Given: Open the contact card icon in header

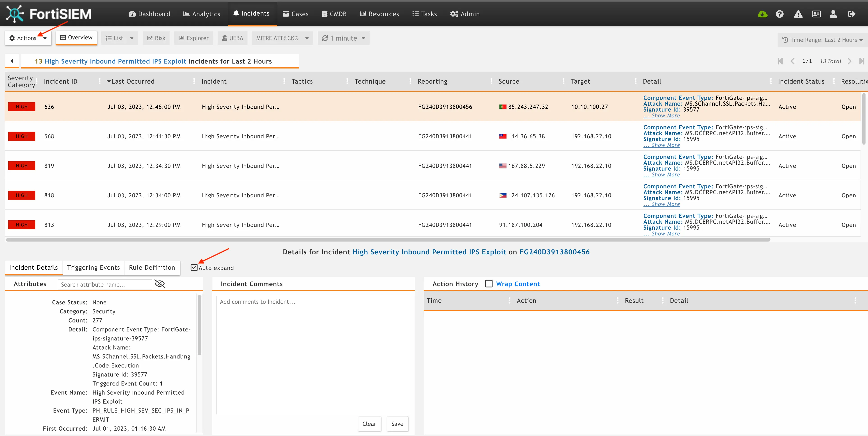Looking at the screenshot, I should coord(816,14).
